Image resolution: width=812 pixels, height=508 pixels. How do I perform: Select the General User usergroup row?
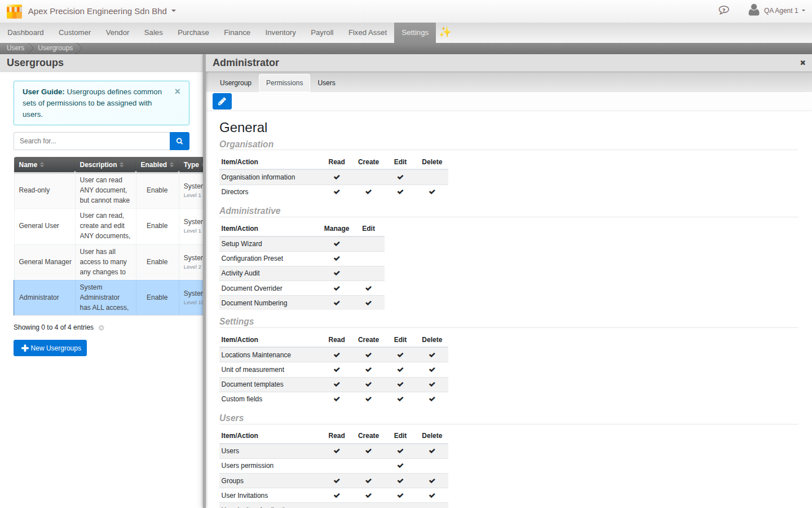click(x=108, y=226)
